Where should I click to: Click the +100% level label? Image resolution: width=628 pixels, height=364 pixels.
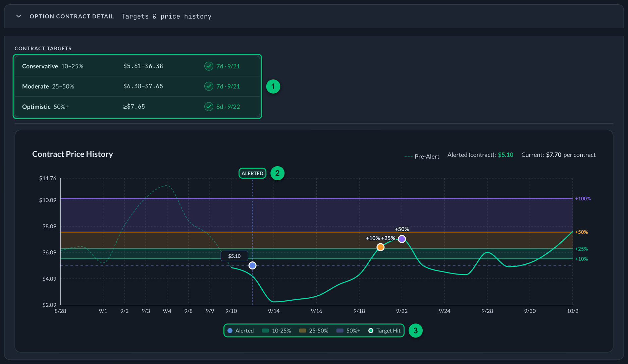tap(583, 198)
